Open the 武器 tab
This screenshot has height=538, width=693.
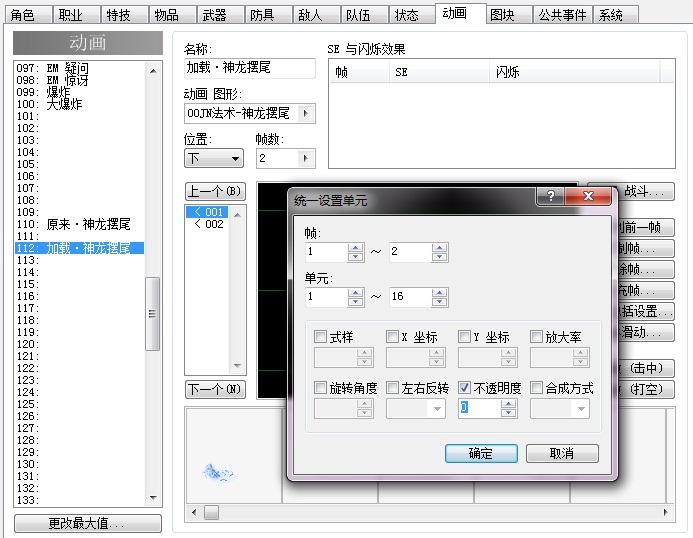click(221, 15)
